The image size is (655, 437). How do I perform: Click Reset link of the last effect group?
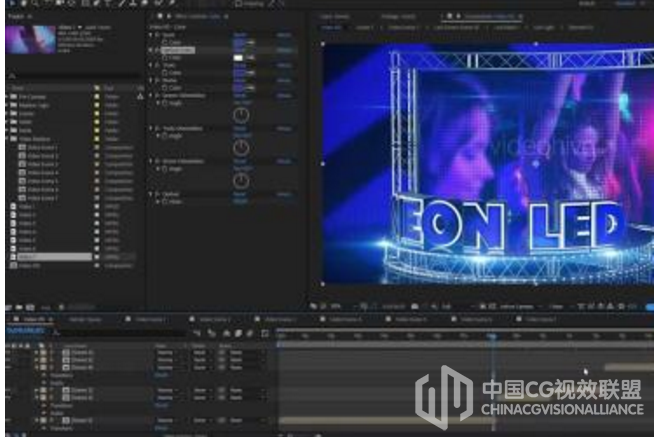240,194
